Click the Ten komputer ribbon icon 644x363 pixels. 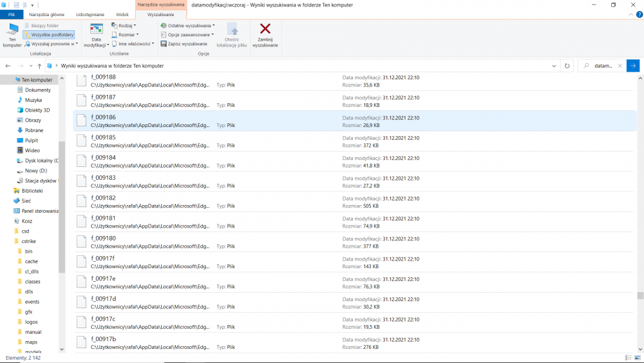(12, 35)
